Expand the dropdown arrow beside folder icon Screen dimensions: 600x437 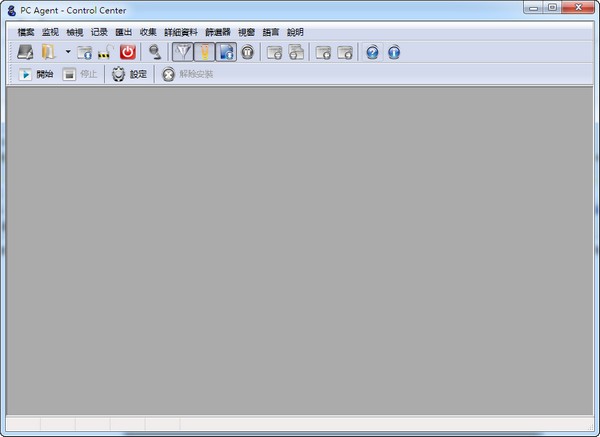click(68, 51)
